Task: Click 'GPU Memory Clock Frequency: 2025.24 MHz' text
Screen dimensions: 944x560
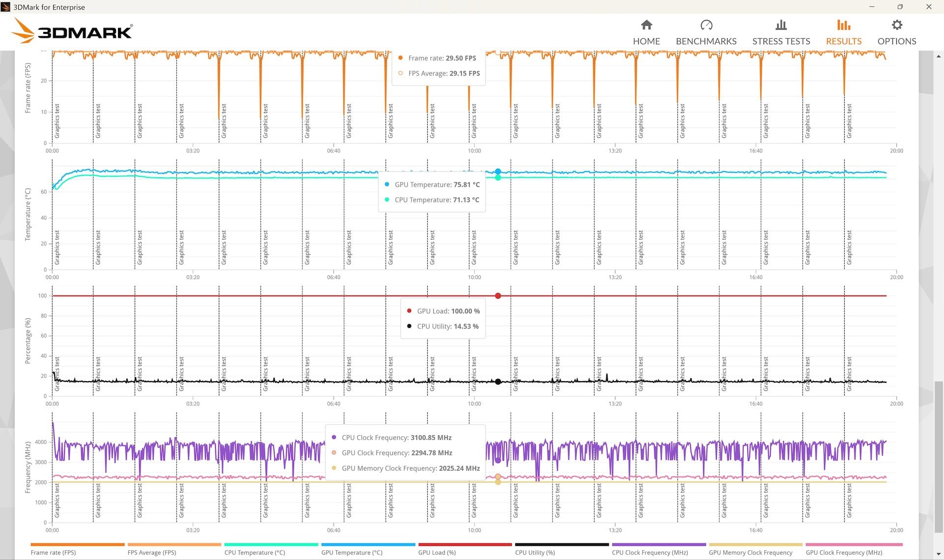Action: 411,468
